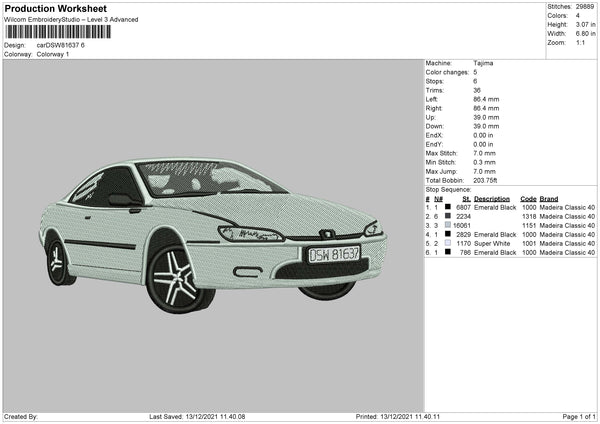Click the Emerald Black swatch in stop 1
Viewport: 600px width, 424px height.
tap(447, 207)
